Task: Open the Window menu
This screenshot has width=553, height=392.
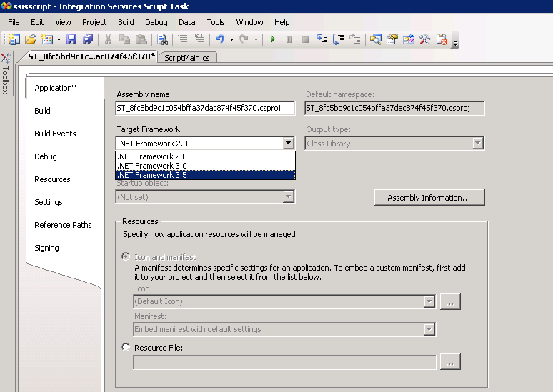Action: click(x=249, y=22)
